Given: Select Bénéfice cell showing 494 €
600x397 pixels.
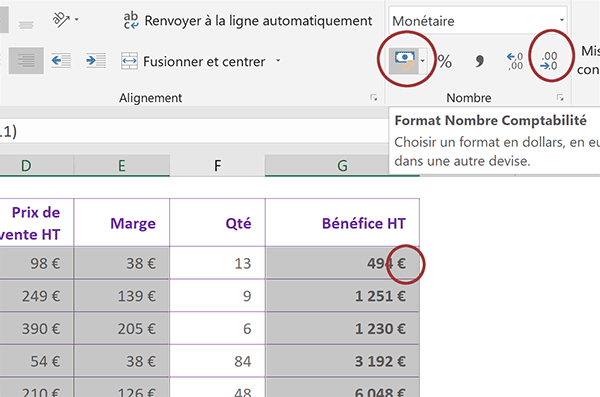Looking at the screenshot, I should click(x=342, y=263).
